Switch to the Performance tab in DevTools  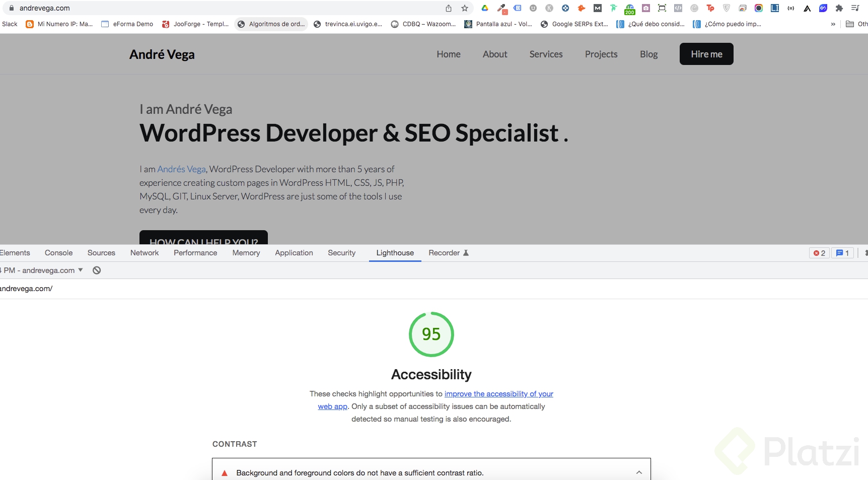195,253
